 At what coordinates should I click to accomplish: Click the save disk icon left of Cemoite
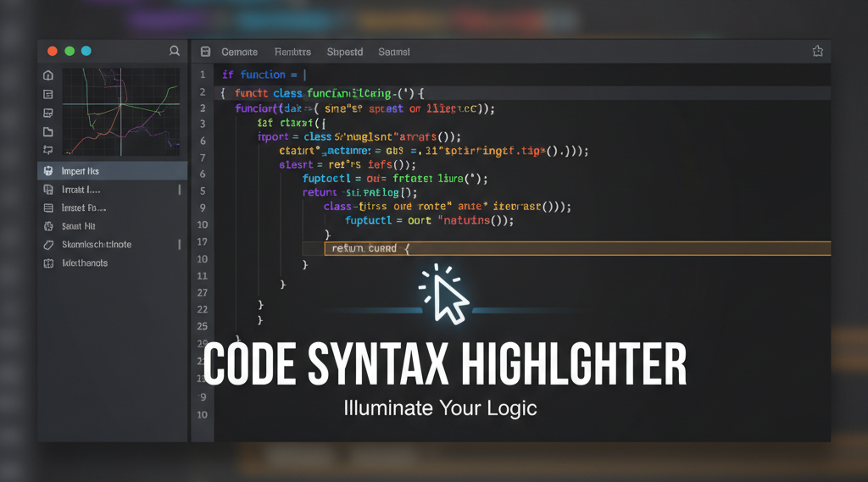pyautogui.click(x=205, y=52)
